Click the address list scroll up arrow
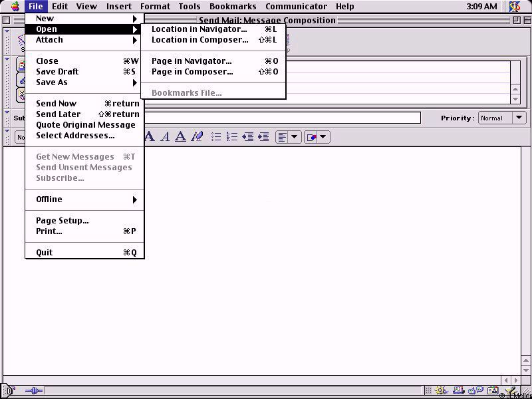532x399 pixels. tap(515, 89)
